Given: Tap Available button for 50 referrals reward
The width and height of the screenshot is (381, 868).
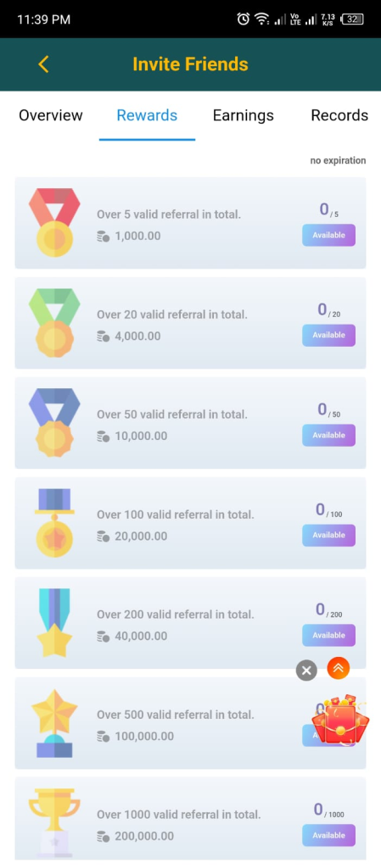Looking at the screenshot, I should click(328, 435).
